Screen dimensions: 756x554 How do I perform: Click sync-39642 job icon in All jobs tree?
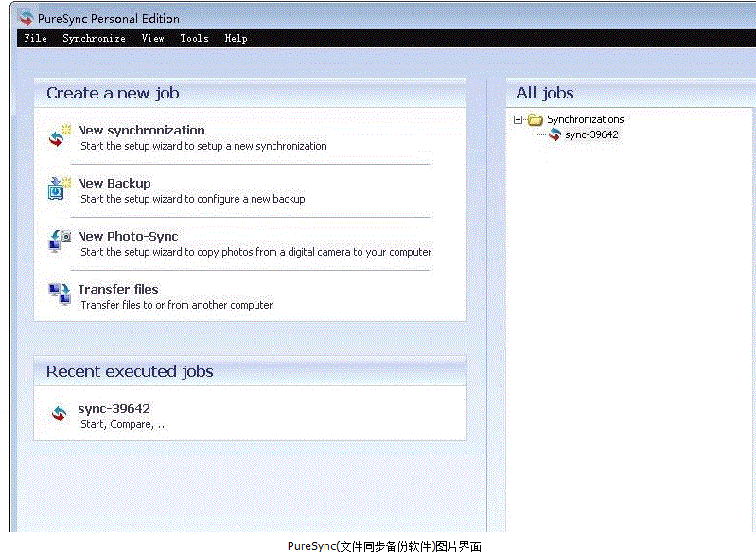[554, 134]
